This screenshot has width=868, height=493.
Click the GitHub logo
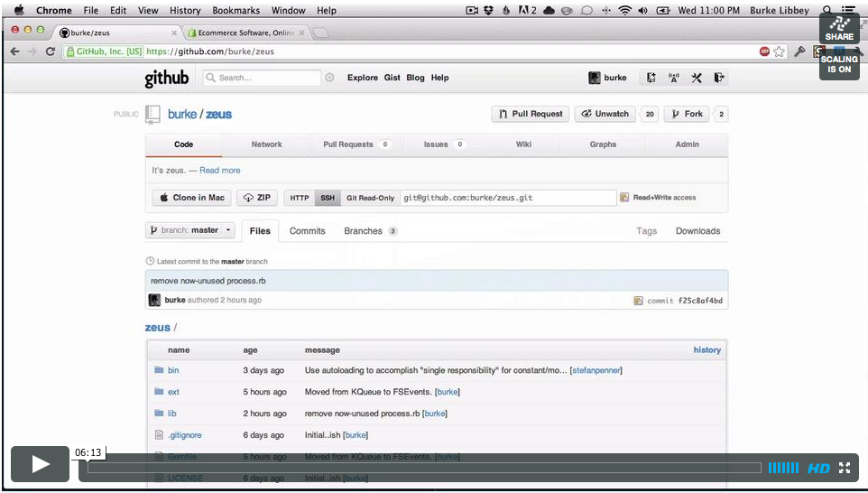coord(167,79)
